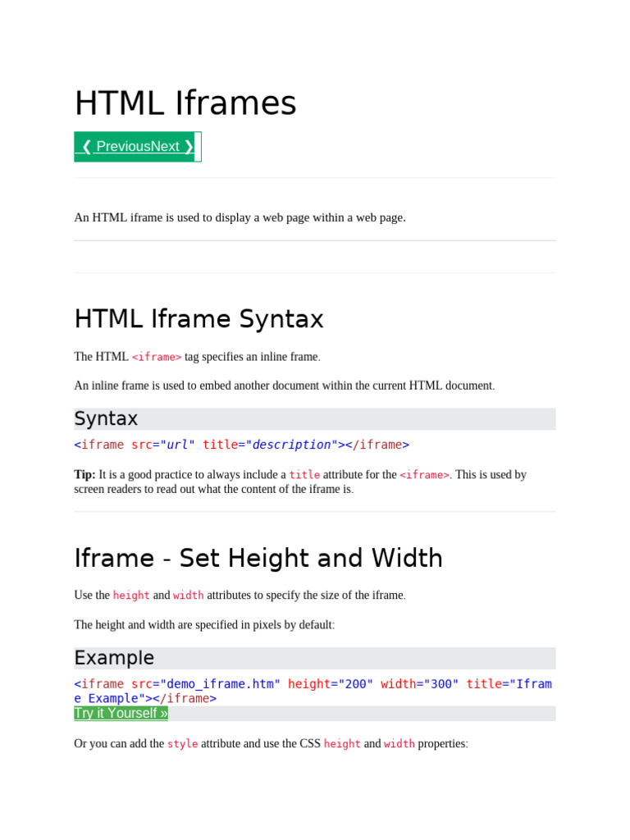Click the 'display a web page' intro sentence
Image resolution: width=630 pixels, height=840 pixels.
240,217
